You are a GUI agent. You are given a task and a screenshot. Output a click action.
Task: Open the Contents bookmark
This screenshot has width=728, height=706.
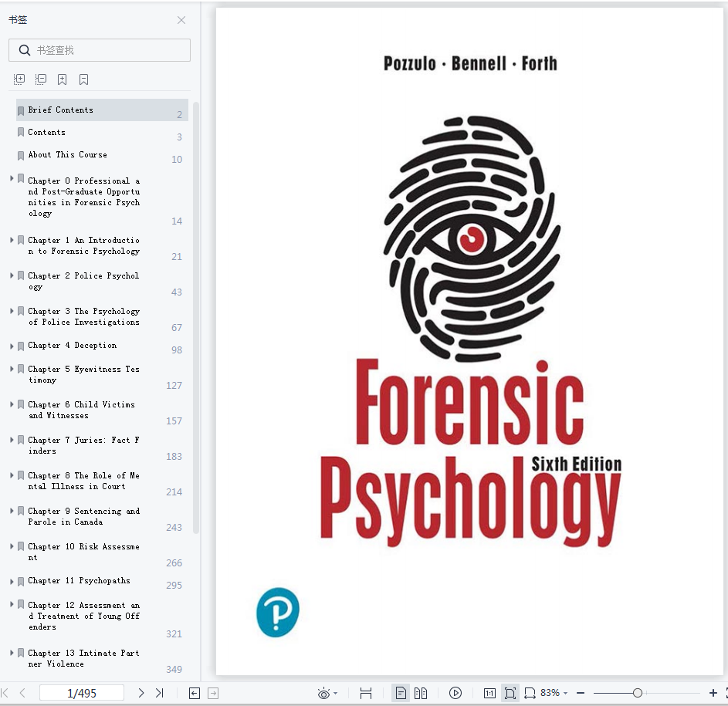46,132
